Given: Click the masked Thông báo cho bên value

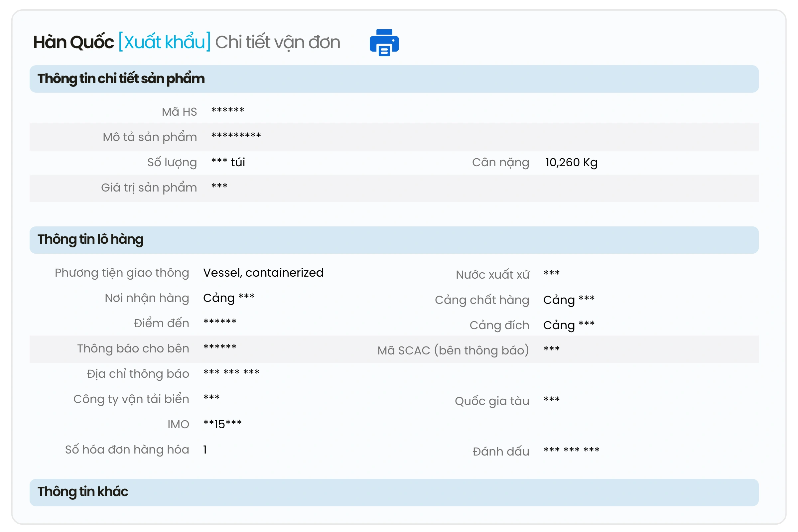Looking at the screenshot, I should point(220,347).
